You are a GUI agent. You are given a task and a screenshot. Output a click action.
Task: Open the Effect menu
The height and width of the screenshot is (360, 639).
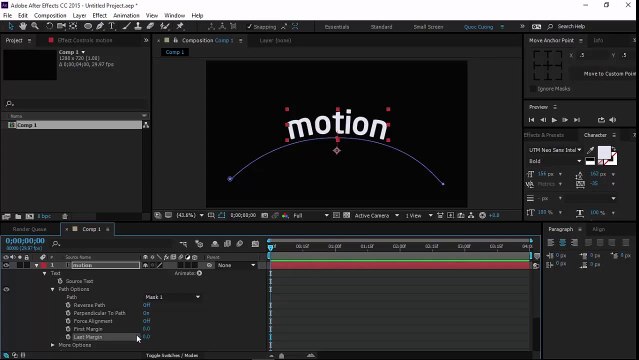pyautogui.click(x=99, y=15)
